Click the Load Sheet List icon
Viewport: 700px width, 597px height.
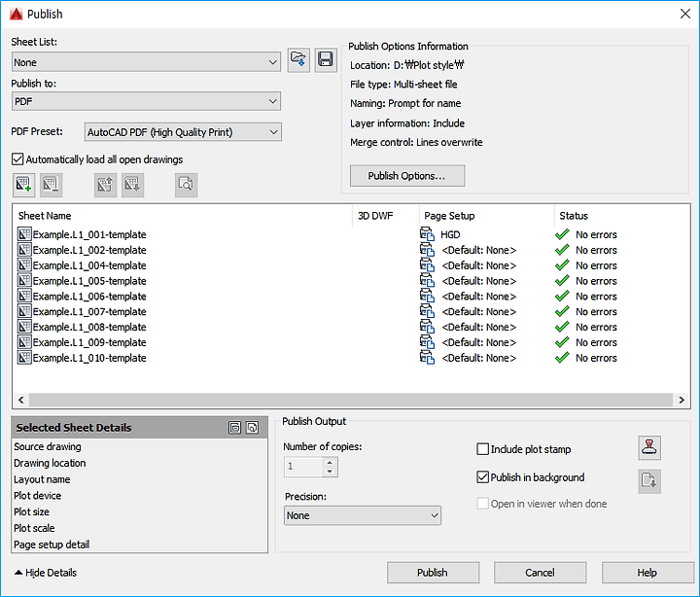point(298,59)
